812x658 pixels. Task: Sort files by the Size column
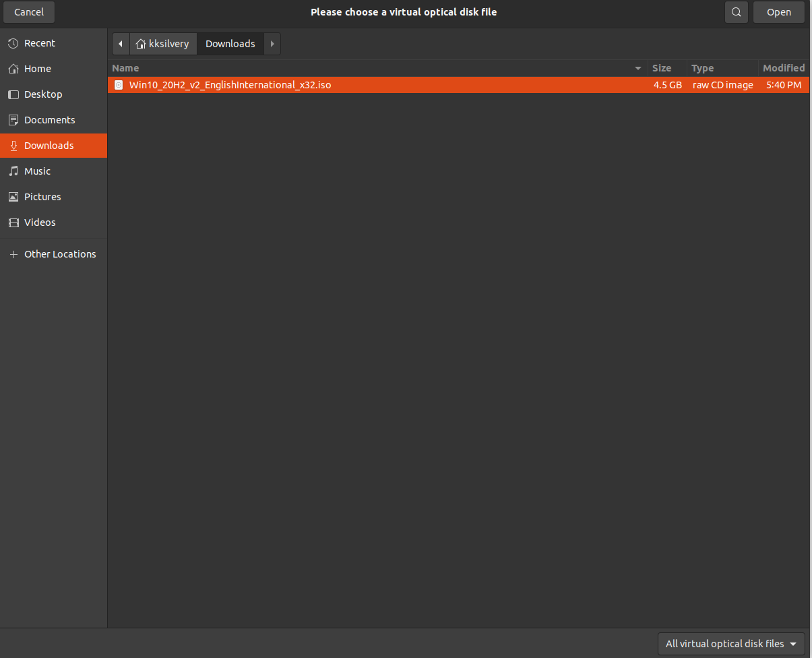(x=668, y=68)
